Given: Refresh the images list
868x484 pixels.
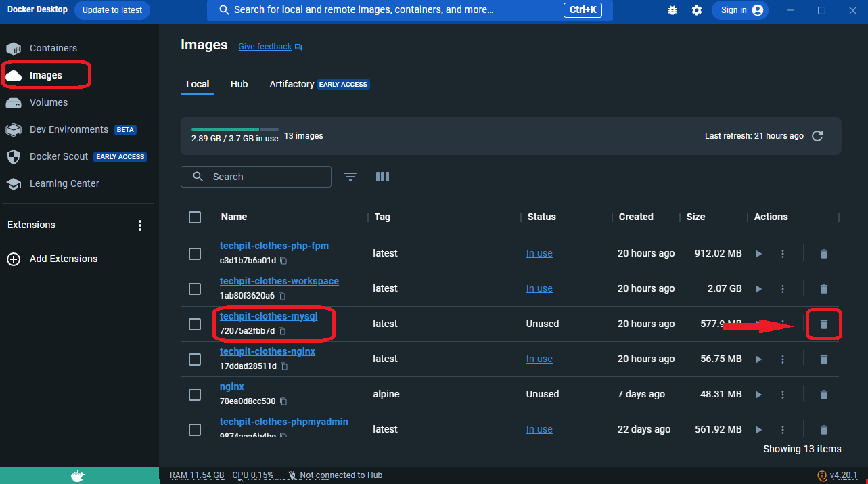Looking at the screenshot, I should 817,136.
